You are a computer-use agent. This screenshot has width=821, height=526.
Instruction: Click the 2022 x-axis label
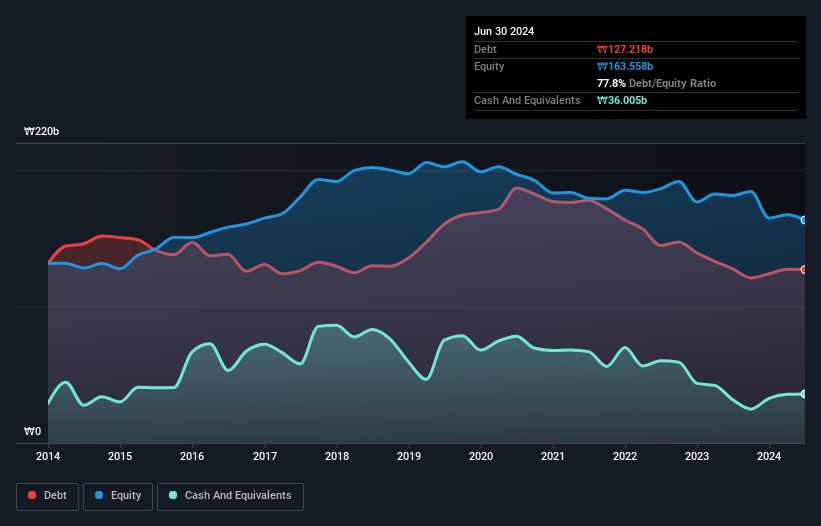point(625,456)
